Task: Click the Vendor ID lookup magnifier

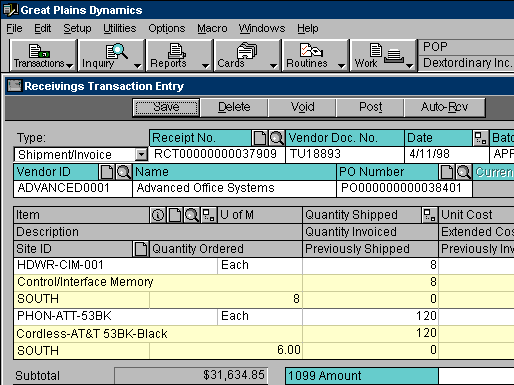Action: click(123, 172)
